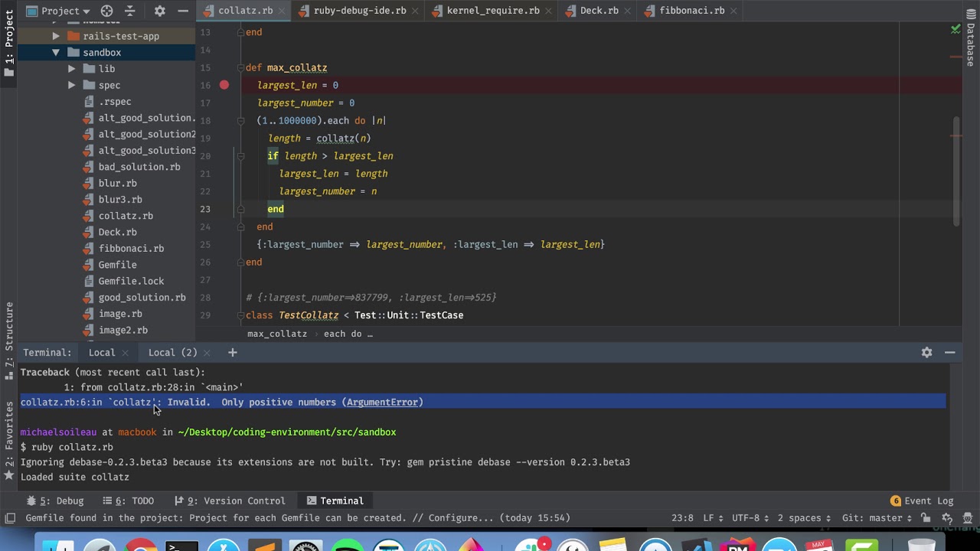The height and width of the screenshot is (551, 980).
Task: Expand the lib folder
Action: (x=72, y=69)
